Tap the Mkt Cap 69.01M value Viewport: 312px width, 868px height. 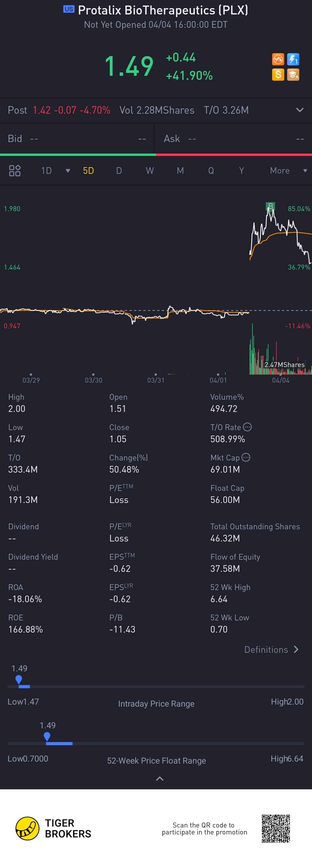pos(225,469)
